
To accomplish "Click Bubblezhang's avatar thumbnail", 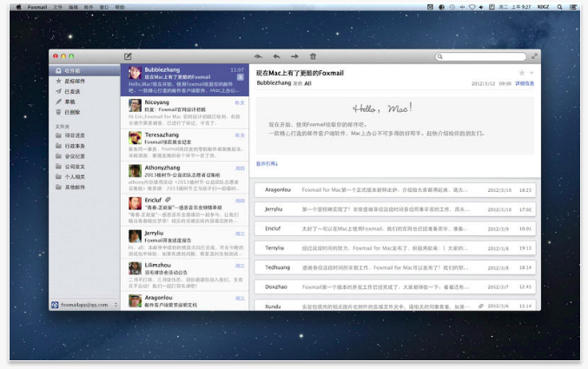I will 135,73.
